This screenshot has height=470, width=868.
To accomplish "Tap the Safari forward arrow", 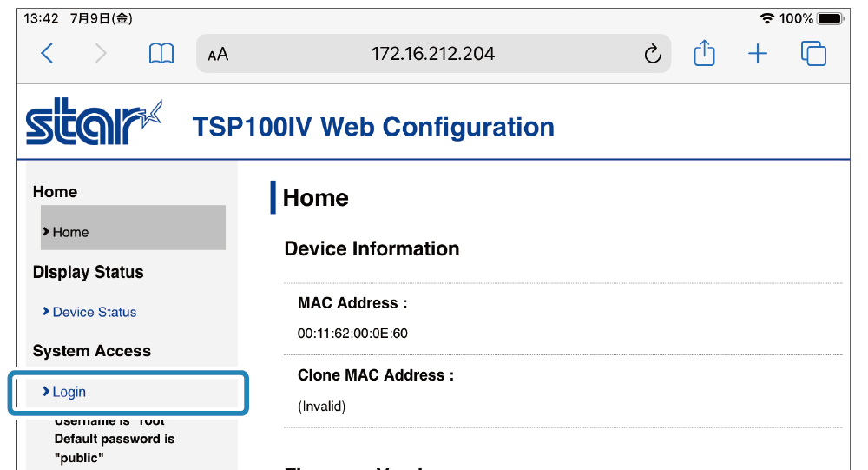I will coord(102,54).
